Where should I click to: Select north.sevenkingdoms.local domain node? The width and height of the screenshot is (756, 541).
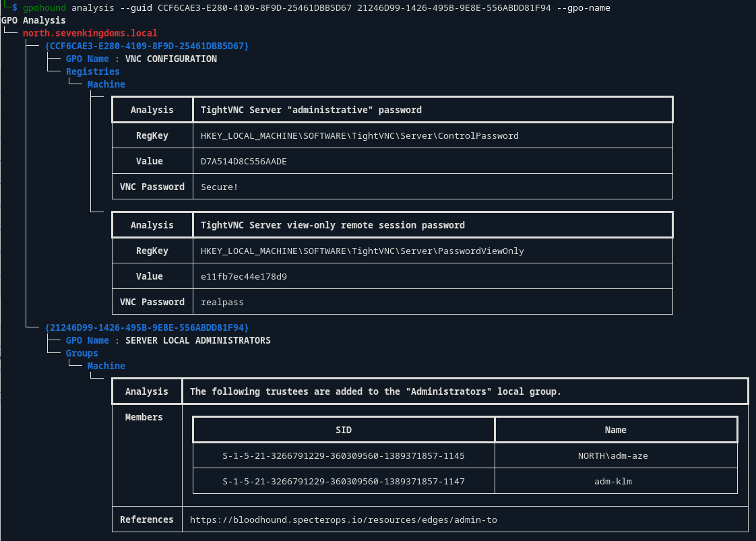pyautogui.click(x=90, y=33)
